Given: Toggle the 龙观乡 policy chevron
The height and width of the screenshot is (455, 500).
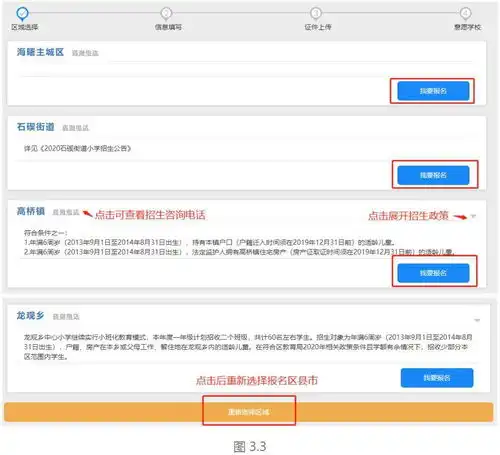Looking at the screenshot, I should coord(477,320).
